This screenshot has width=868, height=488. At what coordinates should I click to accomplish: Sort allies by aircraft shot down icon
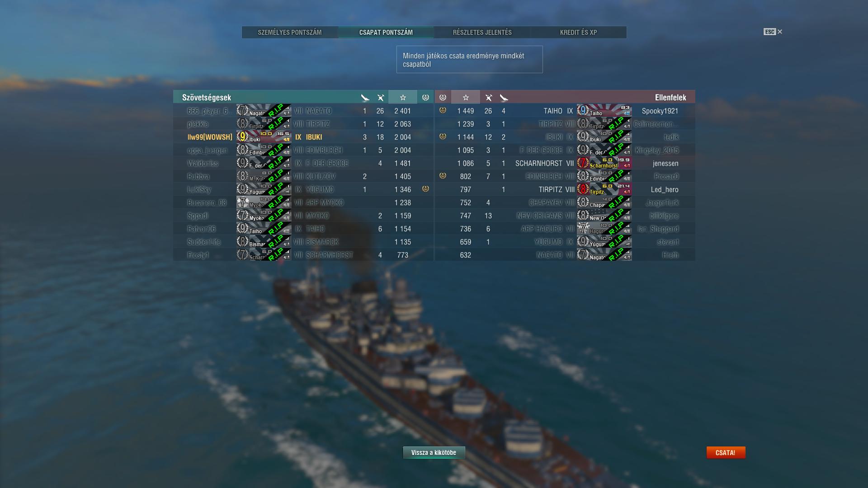pos(381,98)
